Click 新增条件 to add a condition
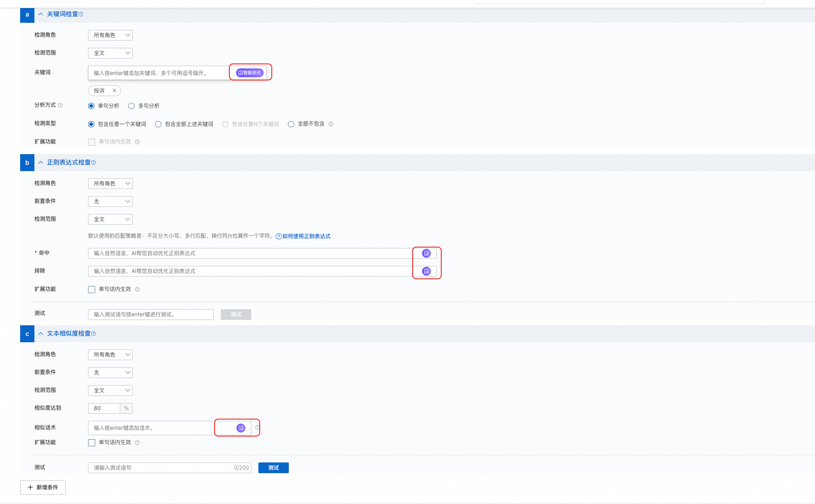The height and width of the screenshot is (504, 815). [43, 487]
